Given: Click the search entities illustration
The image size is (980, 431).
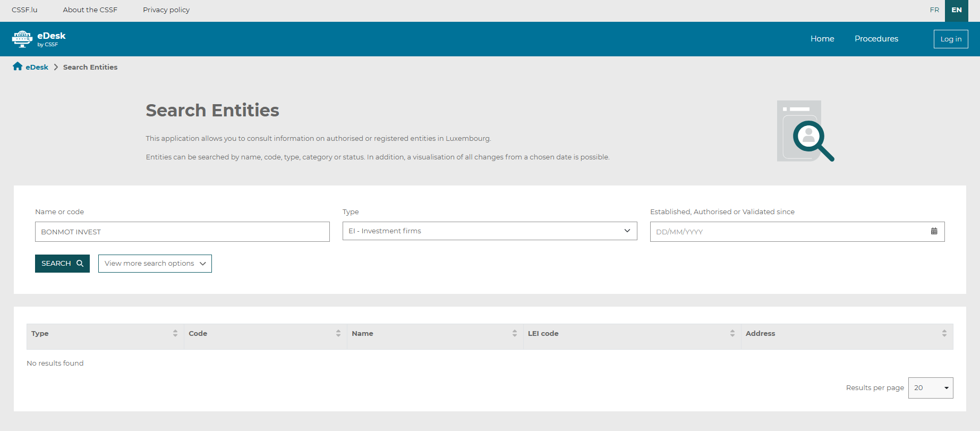Looking at the screenshot, I should coord(805,131).
